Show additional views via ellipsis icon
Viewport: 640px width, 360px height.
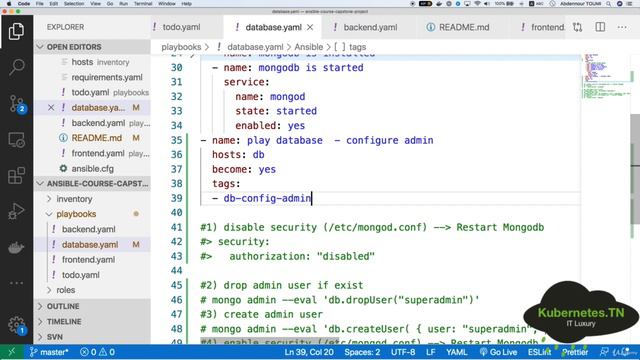coord(16,283)
